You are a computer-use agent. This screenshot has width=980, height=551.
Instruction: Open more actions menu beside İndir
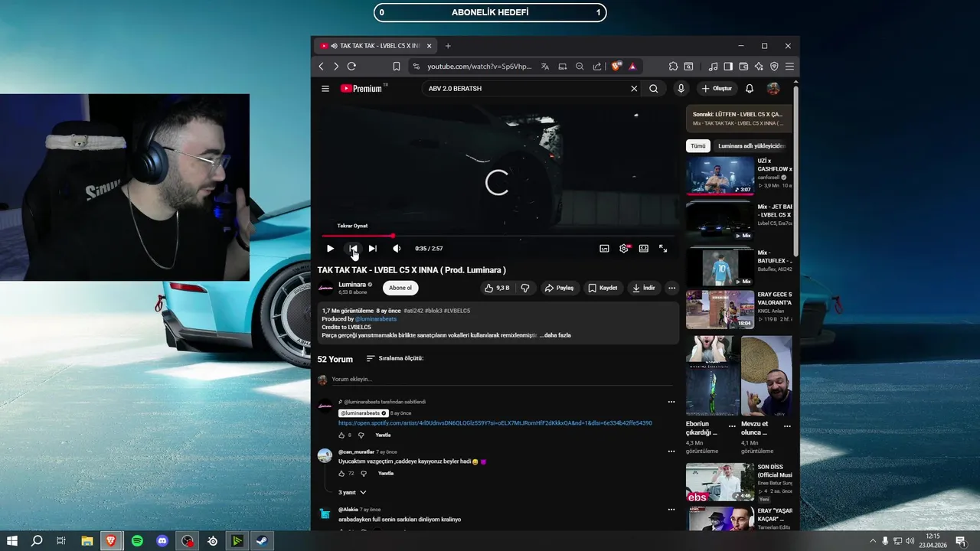(671, 289)
